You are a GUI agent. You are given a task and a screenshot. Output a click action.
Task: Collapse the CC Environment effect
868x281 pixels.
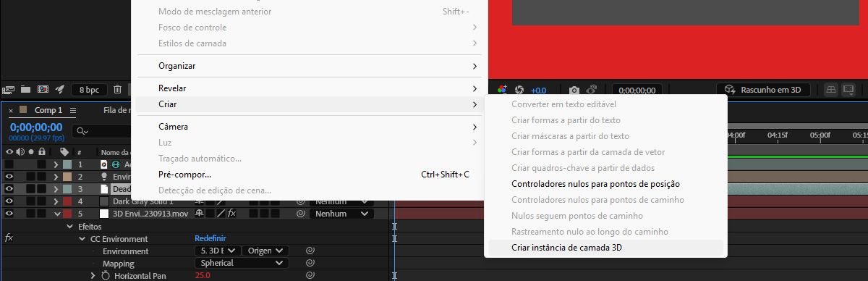[x=82, y=238]
